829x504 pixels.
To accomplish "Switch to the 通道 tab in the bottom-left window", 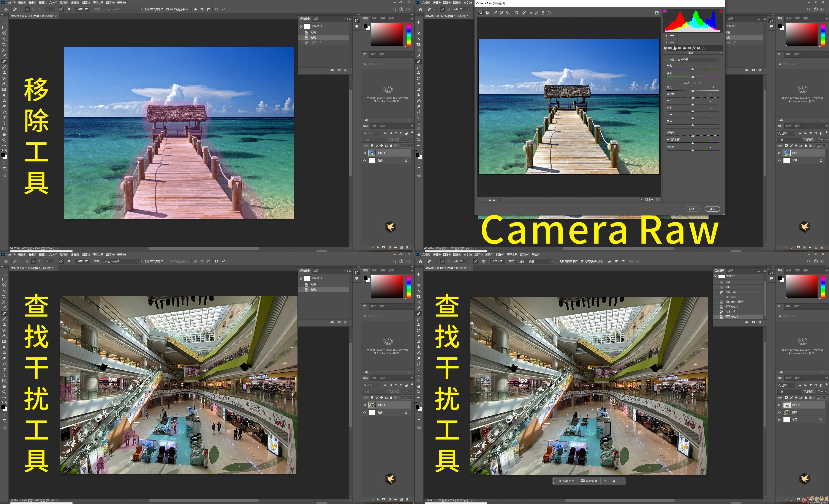I will (x=374, y=378).
